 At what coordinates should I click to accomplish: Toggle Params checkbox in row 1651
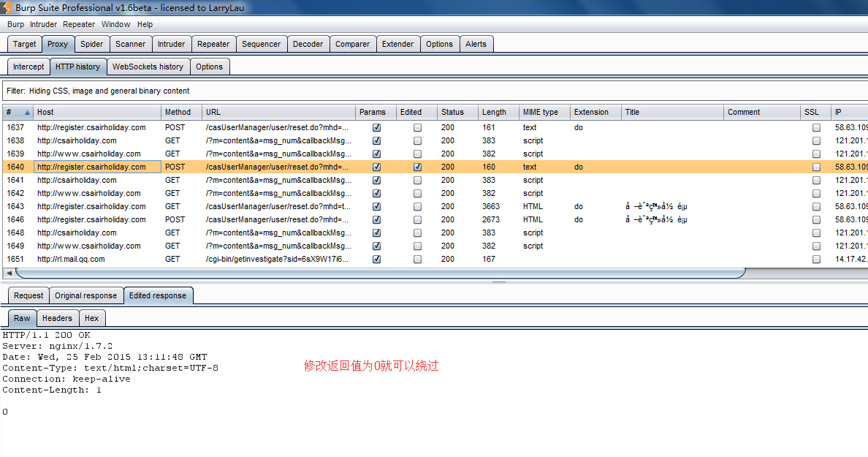pos(376,260)
